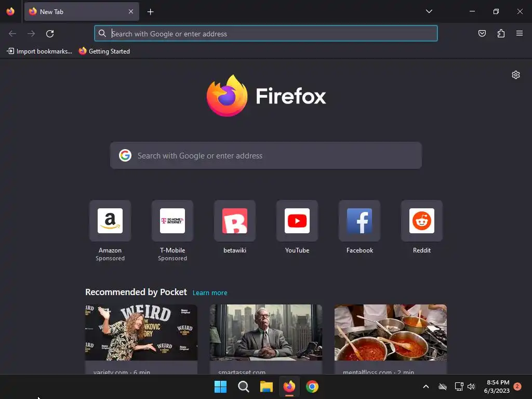532x399 pixels.
Task: Open the Save to Pocket icon
Action: tap(482, 33)
